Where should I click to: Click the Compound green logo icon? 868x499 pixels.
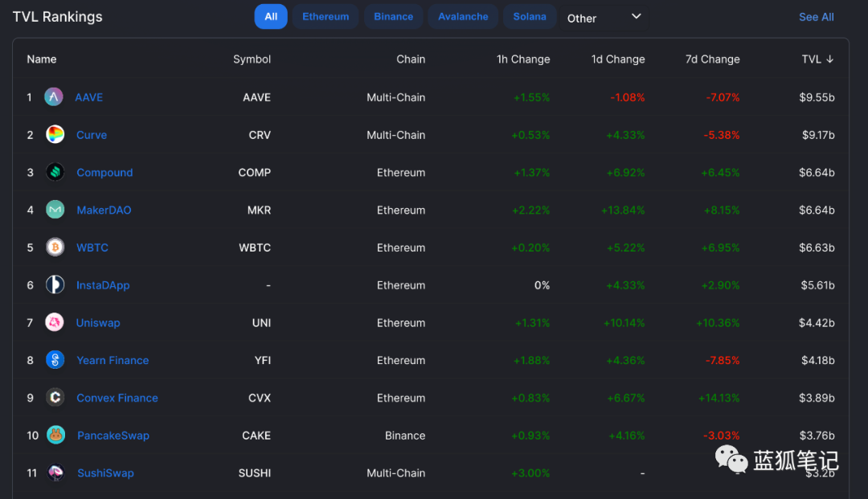pyautogui.click(x=55, y=172)
